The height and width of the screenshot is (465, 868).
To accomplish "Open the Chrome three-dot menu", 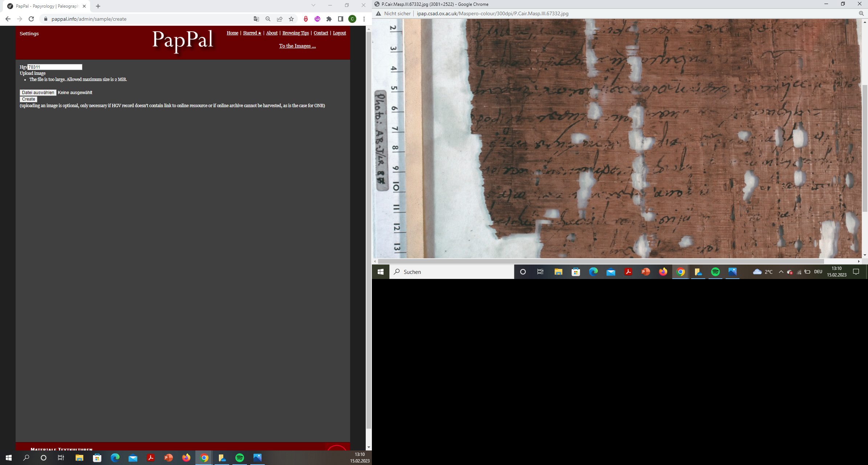I will point(364,19).
